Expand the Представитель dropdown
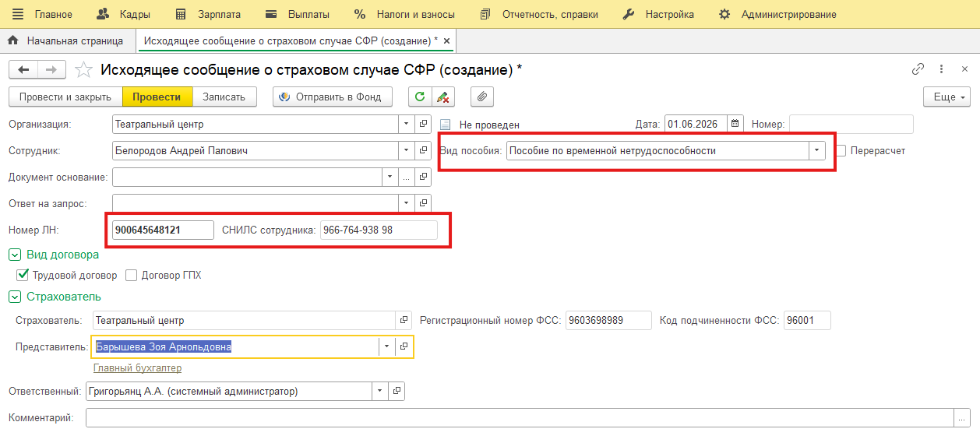Viewport: 980px width, 443px height. 386,346
